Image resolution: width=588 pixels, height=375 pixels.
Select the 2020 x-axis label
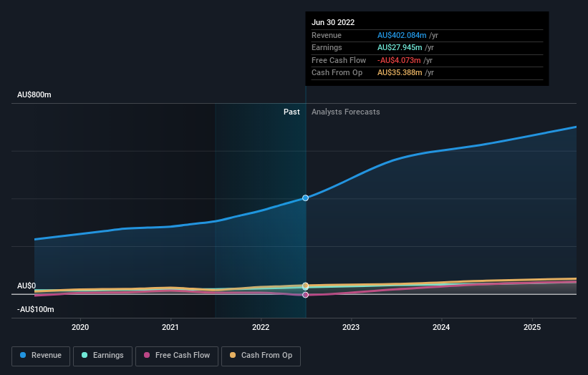click(80, 327)
